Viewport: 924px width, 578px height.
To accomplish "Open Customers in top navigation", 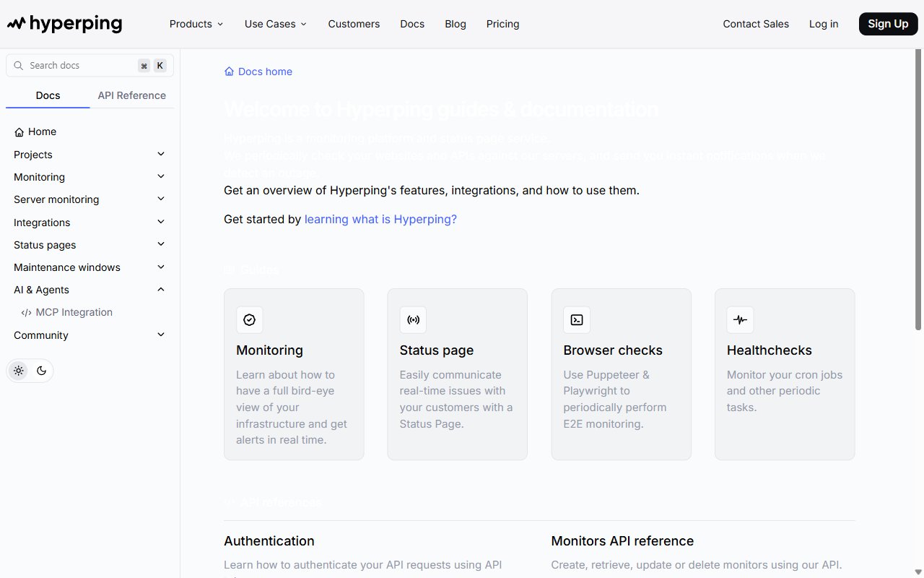I will coord(354,24).
